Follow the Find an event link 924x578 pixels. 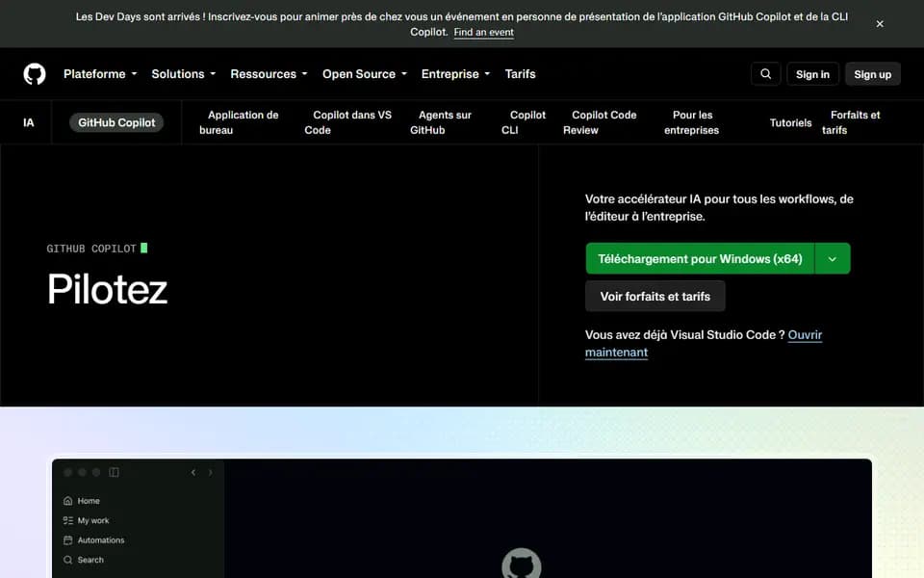(x=483, y=33)
